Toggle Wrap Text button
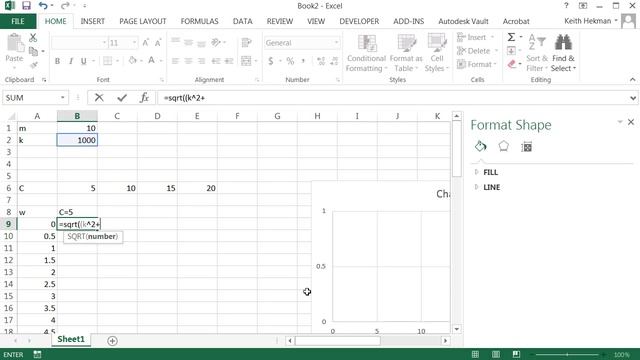The image size is (640, 360). (246, 42)
